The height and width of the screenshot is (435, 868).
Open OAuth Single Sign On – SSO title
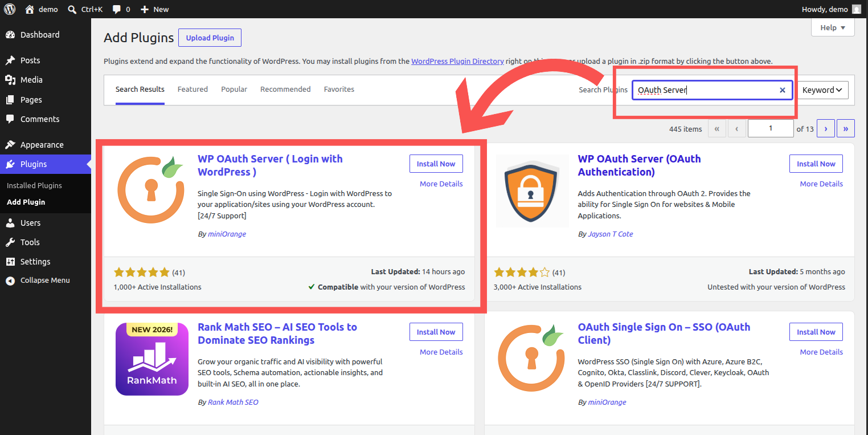click(664, 334)
